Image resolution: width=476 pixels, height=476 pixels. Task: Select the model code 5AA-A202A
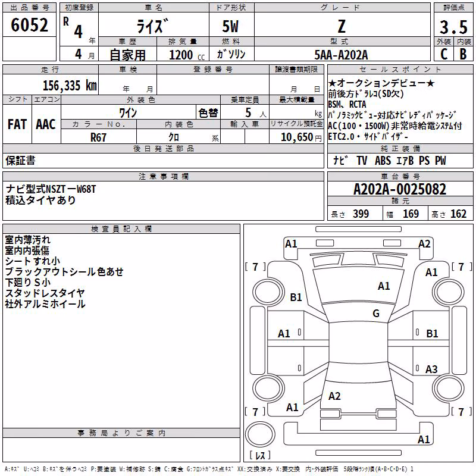[341, 55]
